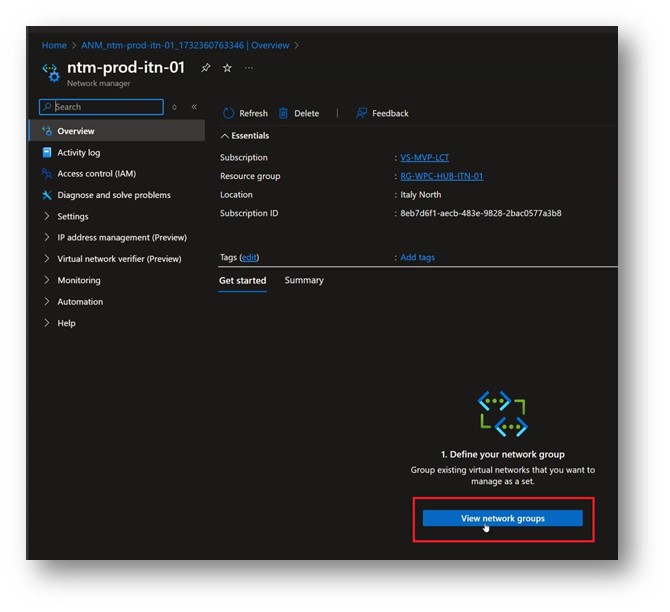670x612 pixels.
Task: Click the Refresh button label
Action: click(253, 113)
